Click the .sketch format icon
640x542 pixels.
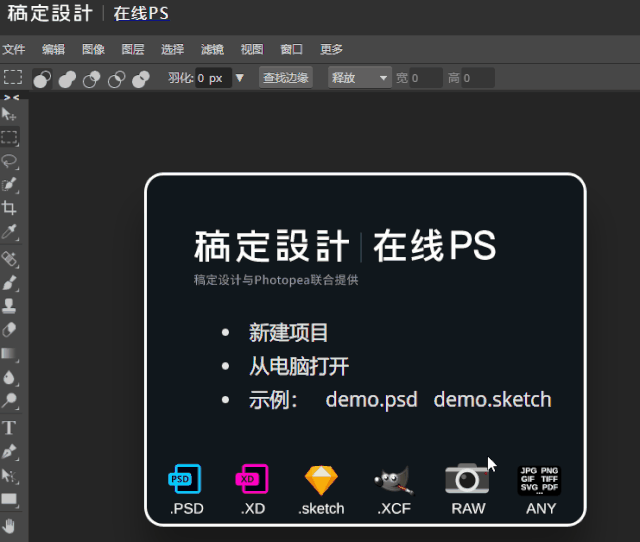click(x=321, y=480)
